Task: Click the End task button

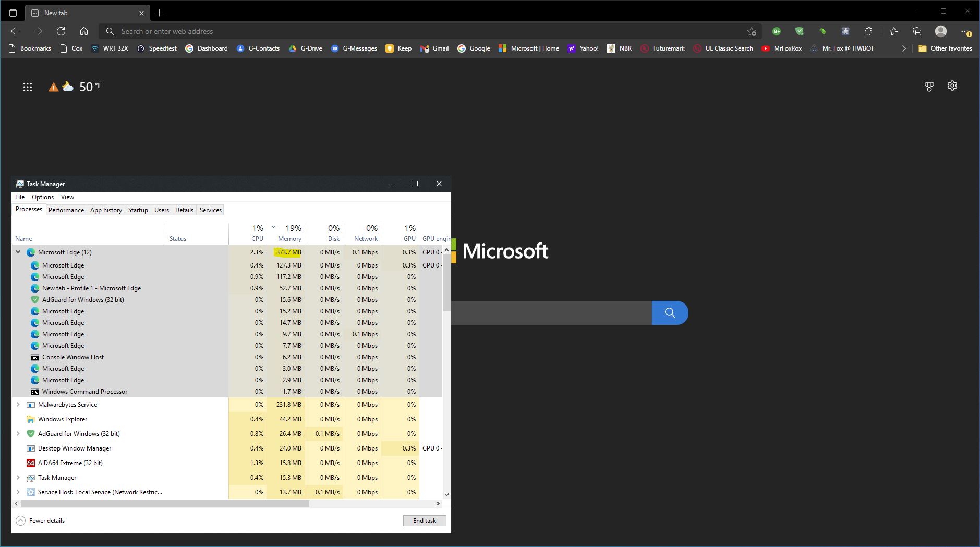Action: point(425,521)
